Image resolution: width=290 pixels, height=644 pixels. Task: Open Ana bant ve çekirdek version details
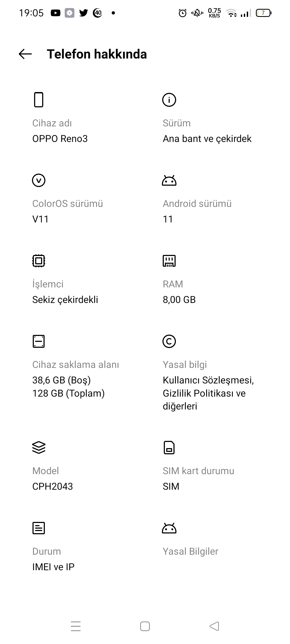pos(207,139)
